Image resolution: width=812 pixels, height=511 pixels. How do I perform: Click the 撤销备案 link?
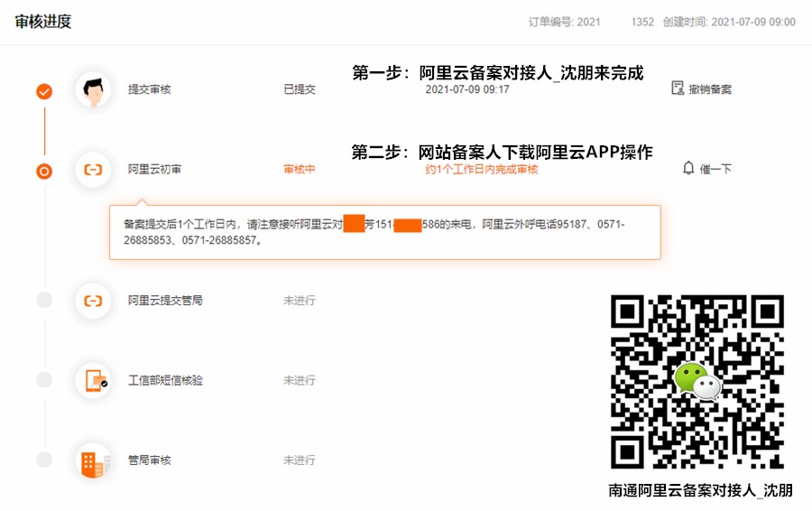coord(710,89)
